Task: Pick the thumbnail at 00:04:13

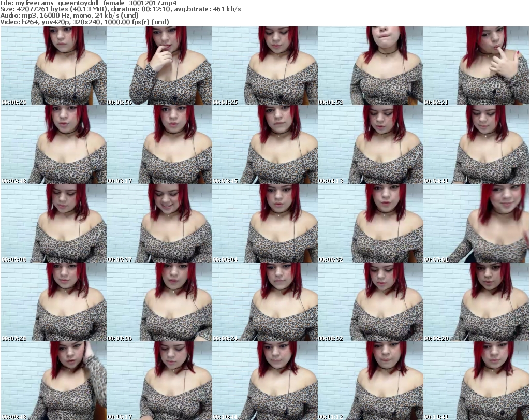Action: point(371,144)
